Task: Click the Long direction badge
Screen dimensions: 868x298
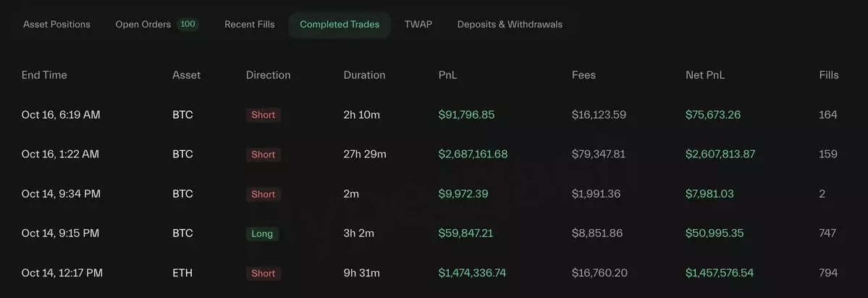Action: [263, 233]
